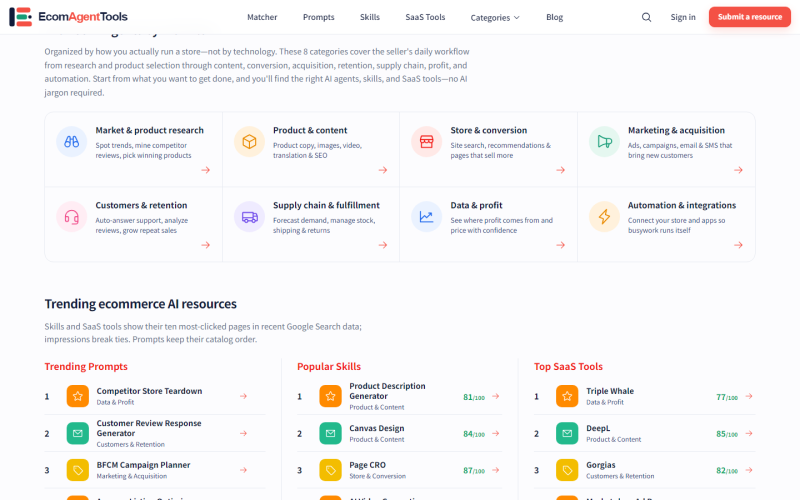800x500 pixels.
Task: Click envelope icon beside Canvas Design
Action: pos(331,433)
